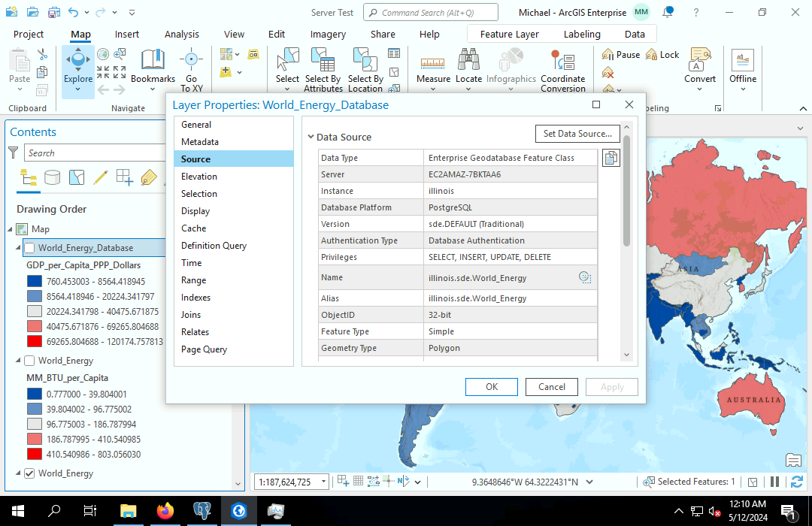Select the Locate binoculars icon
812x526 pixels.
468,60
